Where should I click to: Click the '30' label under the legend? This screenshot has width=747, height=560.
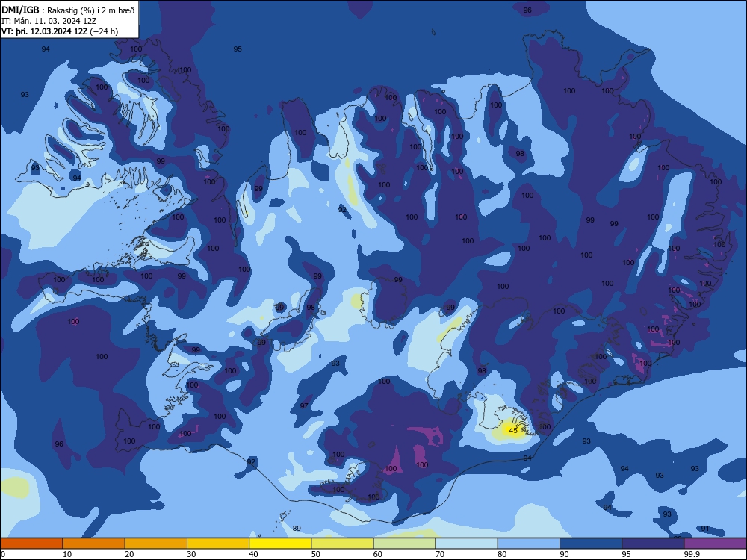pos(191,554)
